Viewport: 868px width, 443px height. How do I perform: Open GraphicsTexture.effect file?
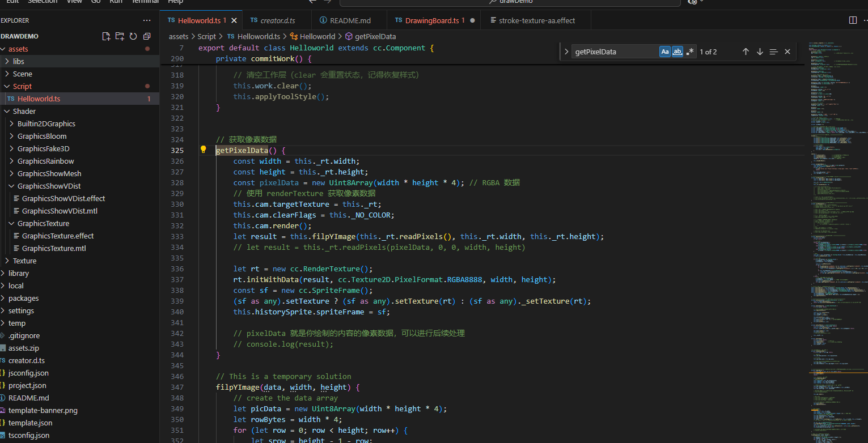coord(79,236)
